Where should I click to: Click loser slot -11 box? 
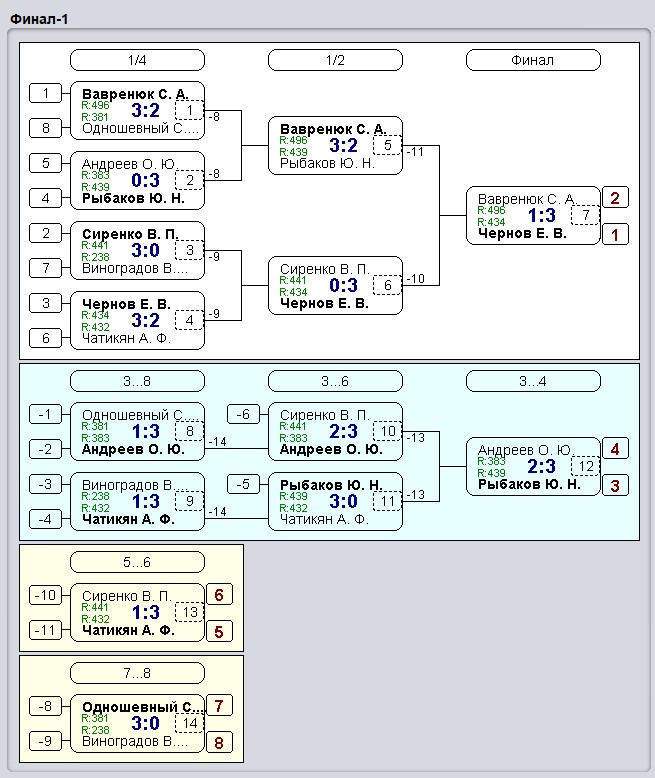[46, 630]
